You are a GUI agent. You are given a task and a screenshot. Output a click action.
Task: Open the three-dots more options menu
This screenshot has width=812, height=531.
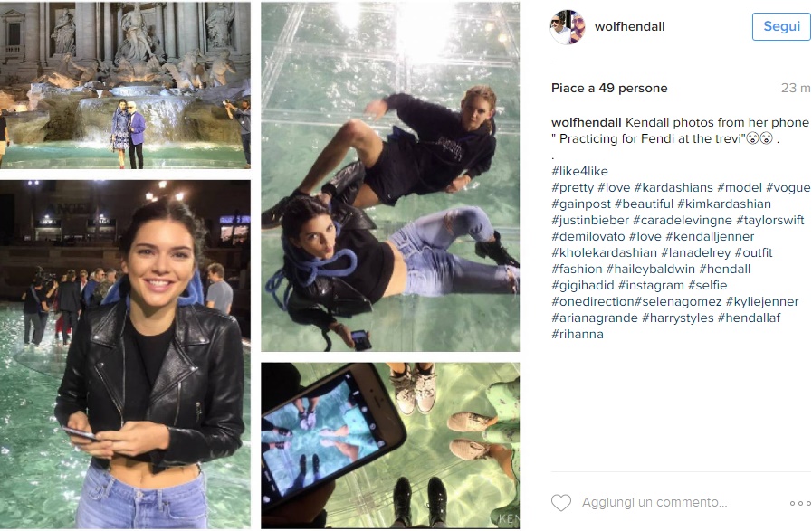coord(800,503)
